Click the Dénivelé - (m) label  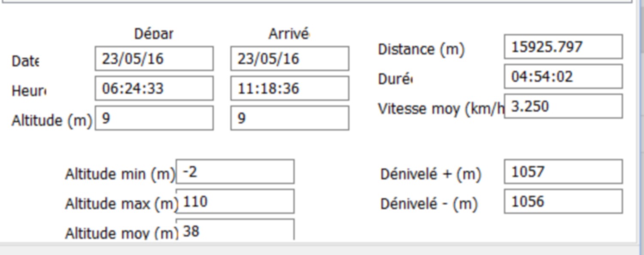[429, 204]
